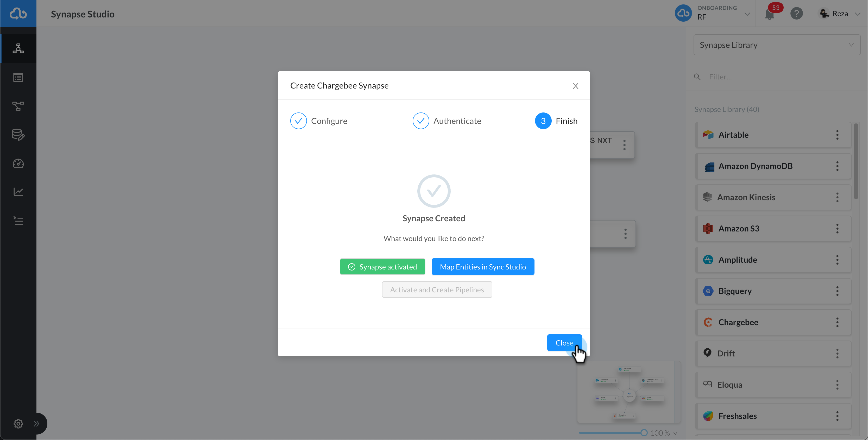Screen dimensions: 868x440
Task: Open Amazon Kinesis three-dot options menu
Action: (837, 197)
